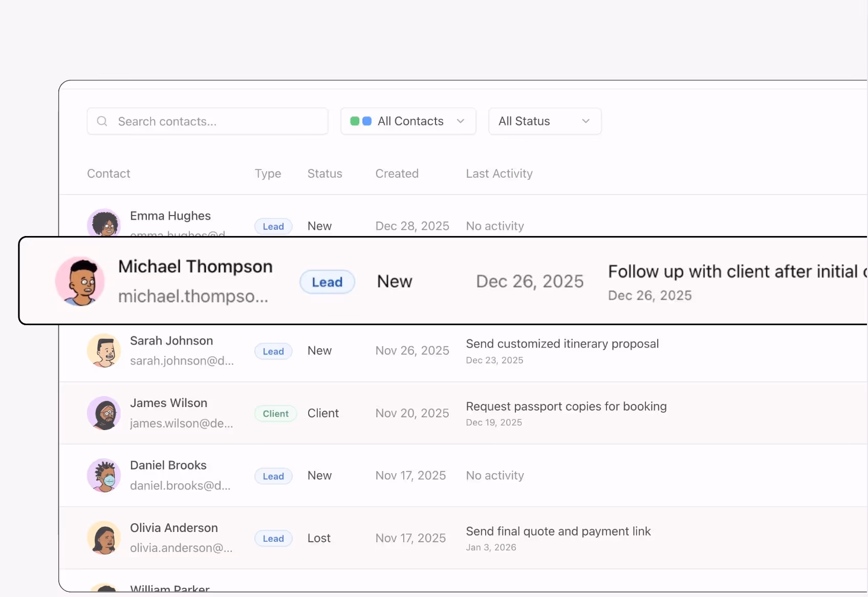Viewport: 868px width, 597px height.
Task: Click Emma Hughes's avatar
Action: [x=103, y=224]
